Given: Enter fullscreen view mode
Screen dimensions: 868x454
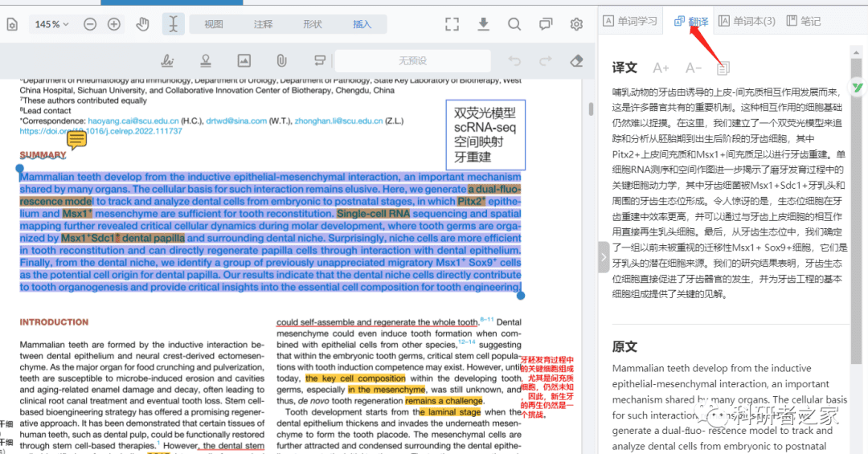Looking at the screenshot, I should (452, 24).
